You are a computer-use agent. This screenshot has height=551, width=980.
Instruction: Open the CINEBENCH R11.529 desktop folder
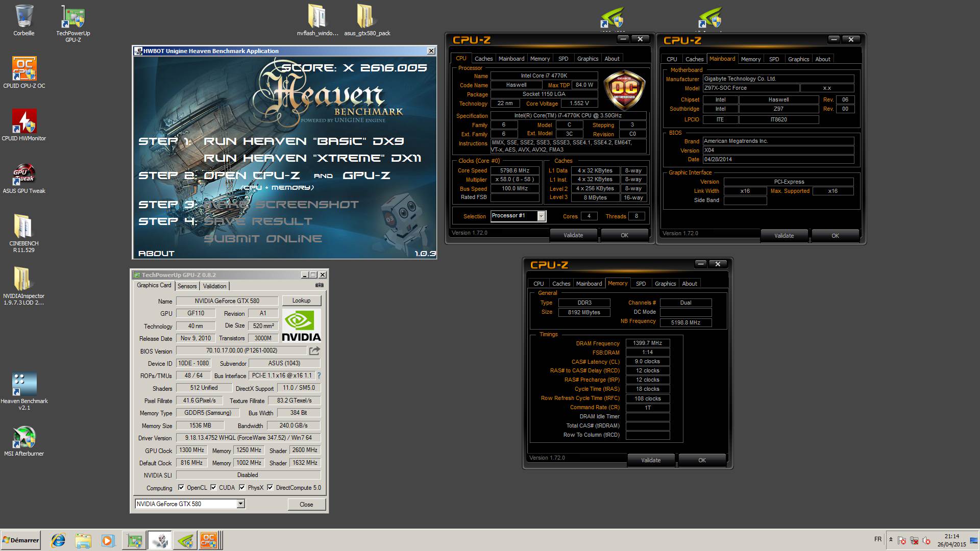[24, 233]
